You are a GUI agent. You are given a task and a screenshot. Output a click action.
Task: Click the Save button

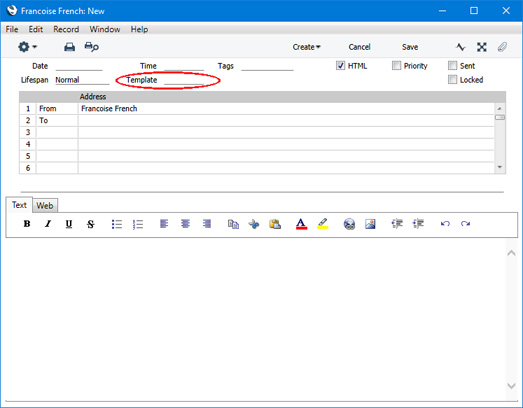(x=410, y=47)
